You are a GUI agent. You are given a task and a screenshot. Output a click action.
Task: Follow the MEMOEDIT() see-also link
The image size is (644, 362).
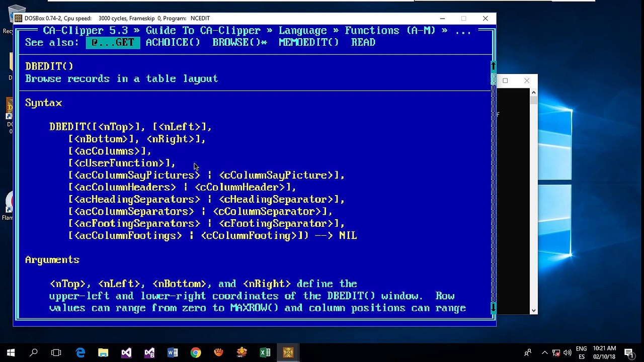click(x=309, y=42)
